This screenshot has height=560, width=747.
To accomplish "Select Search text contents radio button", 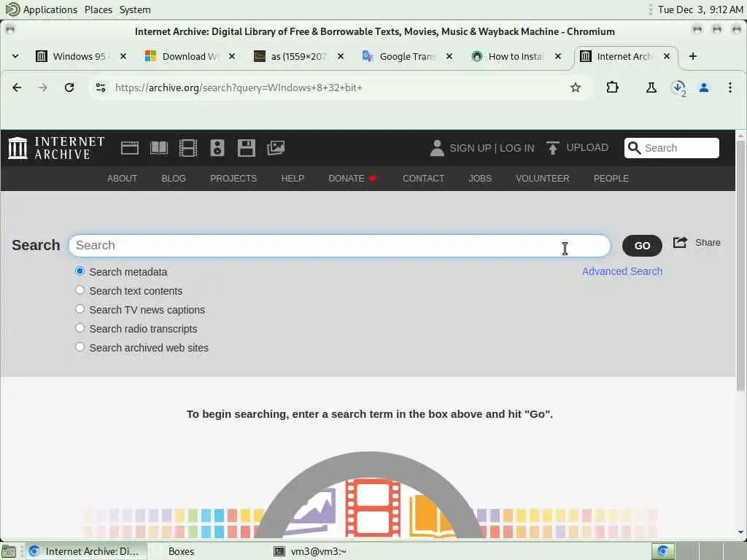I will point(80,290).
